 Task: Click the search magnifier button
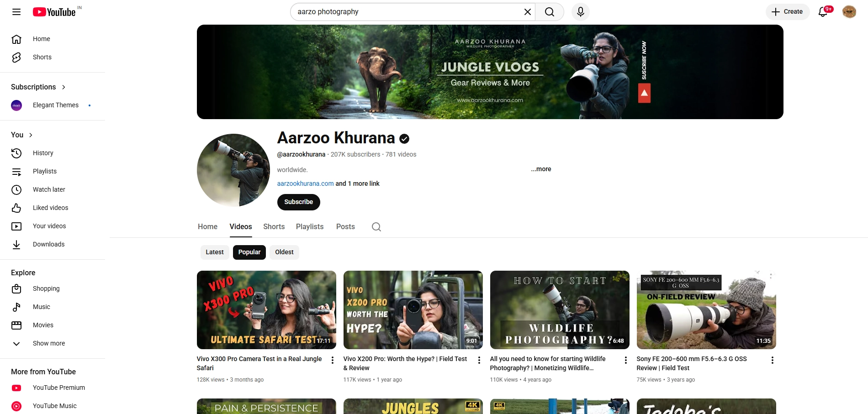tap(550, 12)
